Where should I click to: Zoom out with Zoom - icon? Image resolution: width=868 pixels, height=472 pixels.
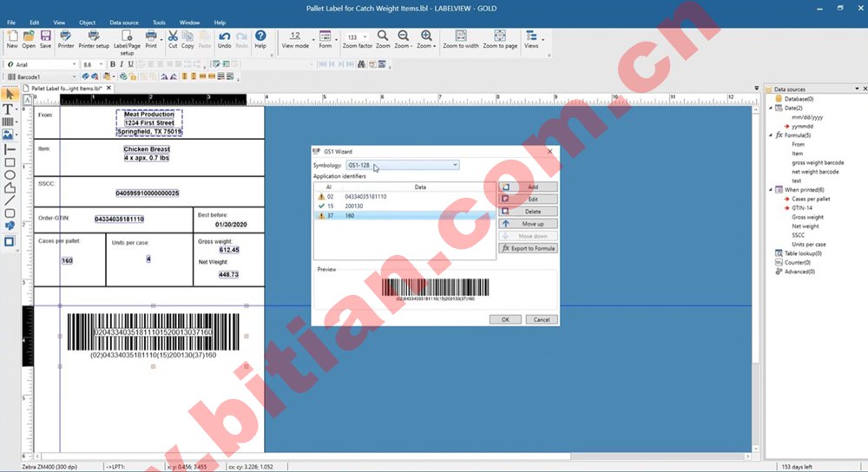pyautogui.click(x=403, y=40)
